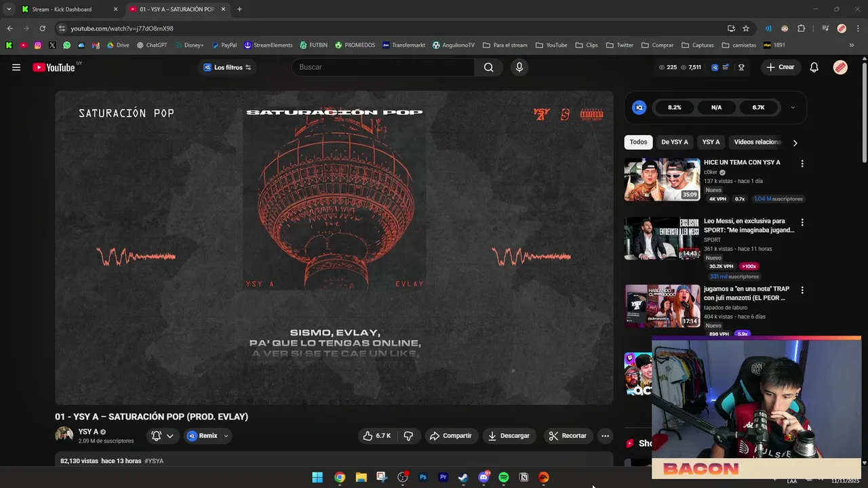Dislike the video with thumbs-down
Image resolution: width=868 pixels, height=488 pixels.
pos(408,436)
